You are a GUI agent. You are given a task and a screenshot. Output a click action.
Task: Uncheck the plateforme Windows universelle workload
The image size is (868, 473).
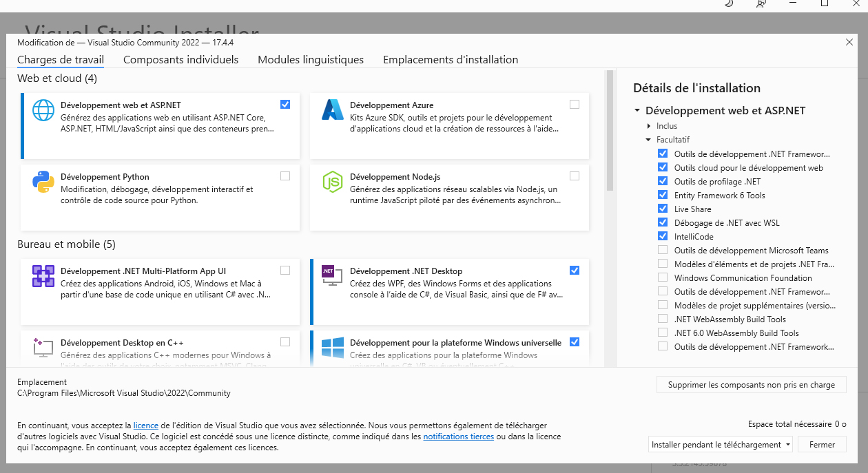pos(575,341)
